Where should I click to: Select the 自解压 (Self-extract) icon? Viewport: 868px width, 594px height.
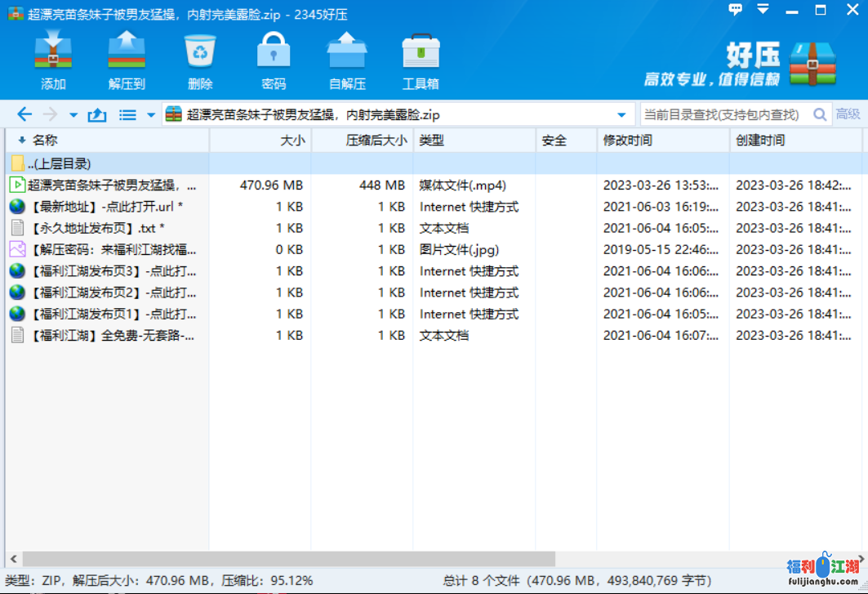pyautogui.click(x=347, y=60)
